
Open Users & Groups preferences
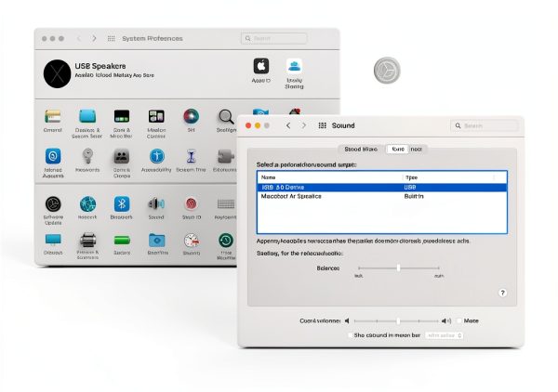click(121, 156)
